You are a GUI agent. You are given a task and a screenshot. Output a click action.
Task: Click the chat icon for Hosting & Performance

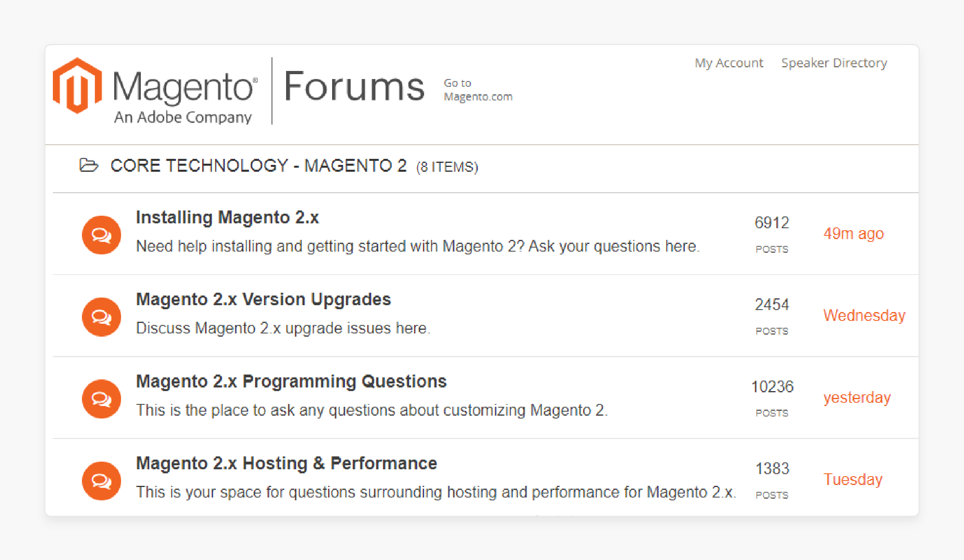tap(101, 481)
